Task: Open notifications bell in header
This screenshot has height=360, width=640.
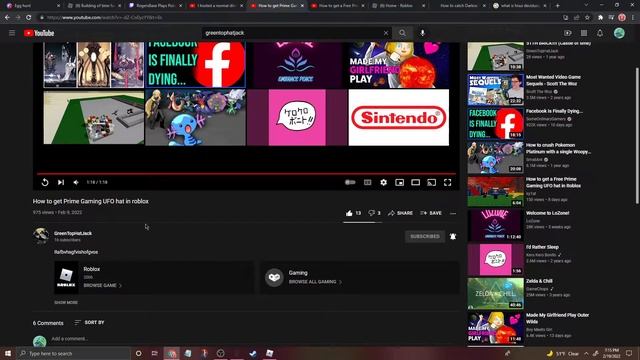Action: pos(600,33)
